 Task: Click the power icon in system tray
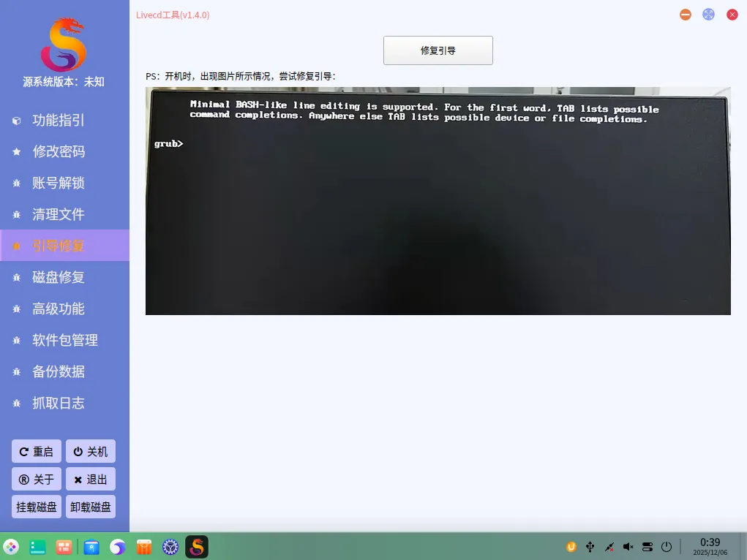coord(666,546)
